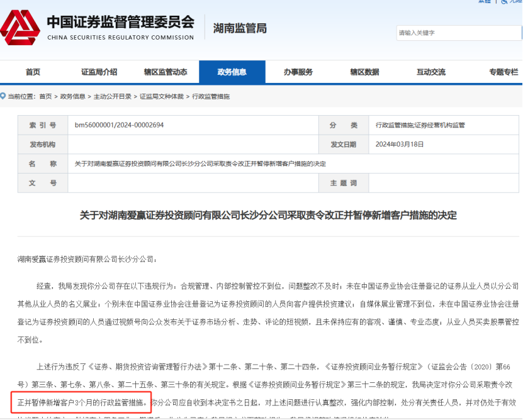Click the 文号 label cell
523x420 pixels.
tap(43, 183)
